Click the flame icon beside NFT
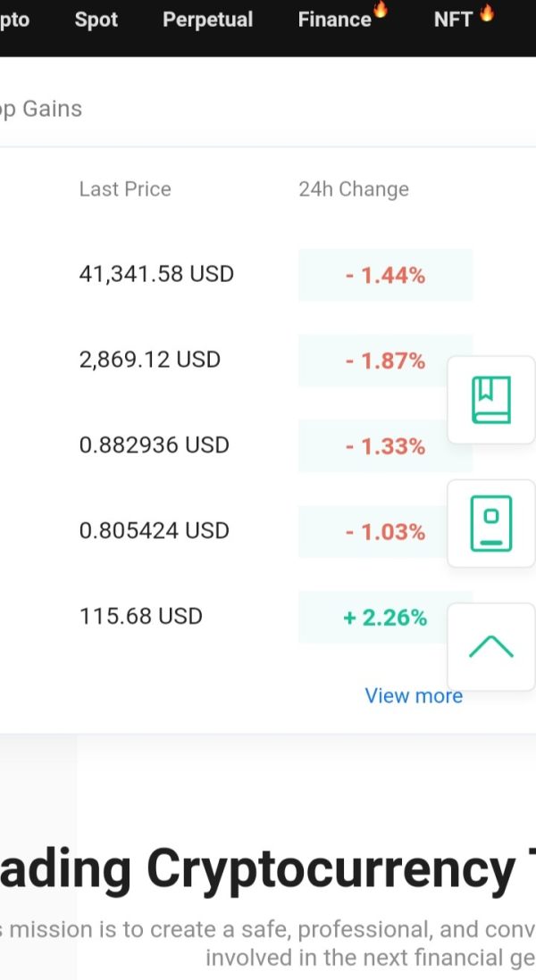The image size is (536, 980). 487,12
